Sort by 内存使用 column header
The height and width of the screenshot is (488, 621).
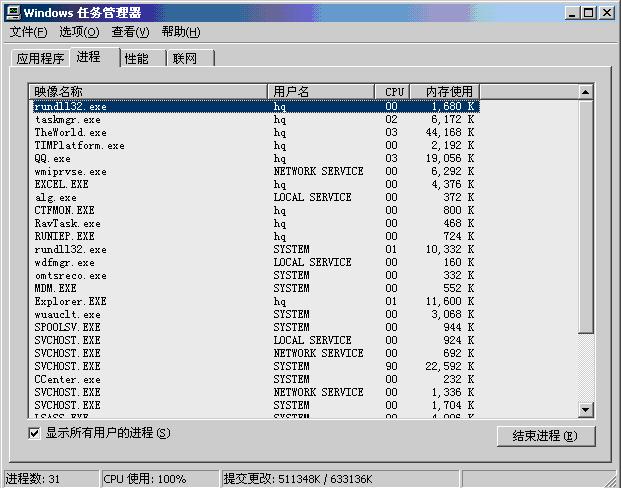[x=445, y=92]
